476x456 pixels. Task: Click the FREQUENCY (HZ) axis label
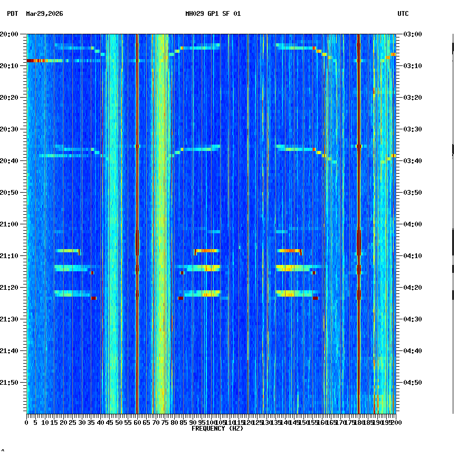click(217, 428)
